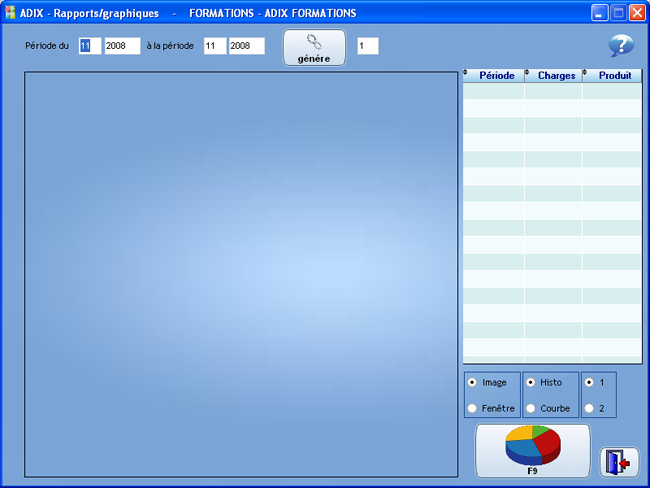Focus the end month field after à la période
The image size is (650, 488).
point(215,46)
